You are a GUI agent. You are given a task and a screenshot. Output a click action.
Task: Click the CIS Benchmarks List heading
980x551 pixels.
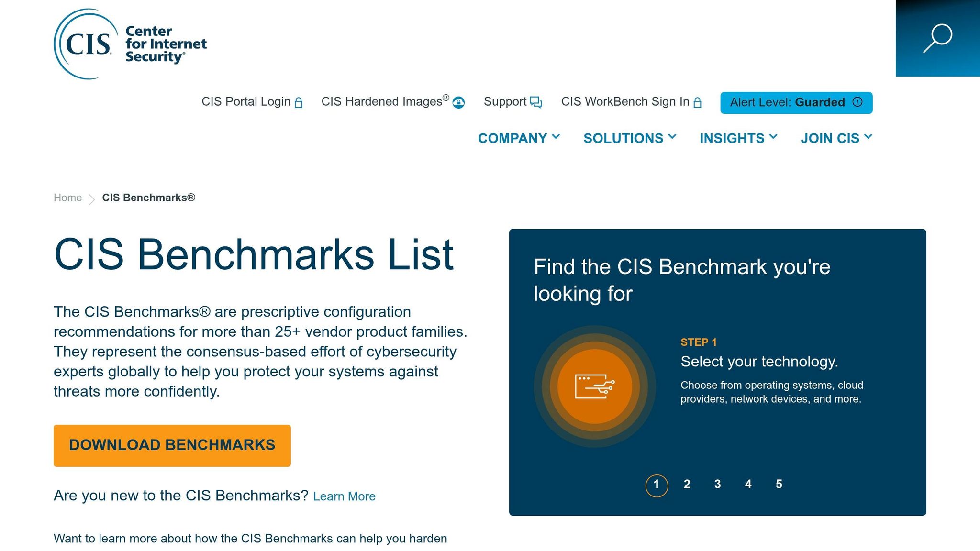tap(254, 254)
